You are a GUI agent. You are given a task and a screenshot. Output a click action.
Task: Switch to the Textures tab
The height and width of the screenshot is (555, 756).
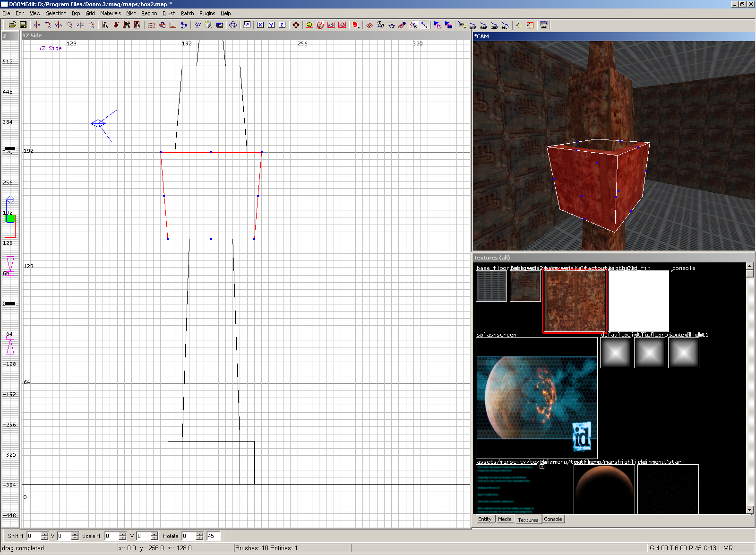coord(528,520)
